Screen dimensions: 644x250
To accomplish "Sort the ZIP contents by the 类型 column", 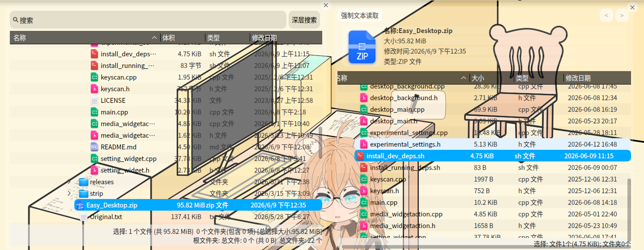I will point(539,78).
